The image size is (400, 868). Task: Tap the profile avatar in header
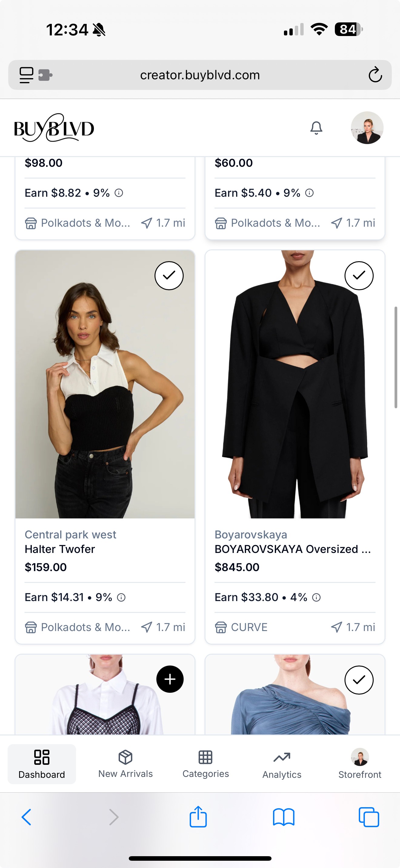(367, 128)
